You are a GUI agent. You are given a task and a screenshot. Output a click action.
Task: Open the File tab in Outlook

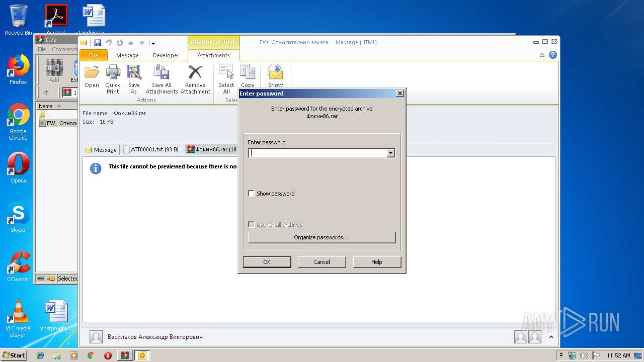coord(93,55)
